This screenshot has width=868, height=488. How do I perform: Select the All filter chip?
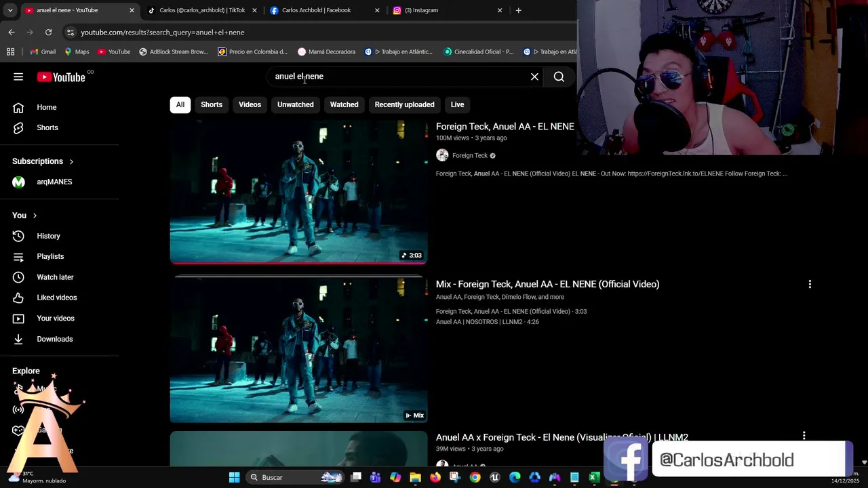[x=180, y=104]
